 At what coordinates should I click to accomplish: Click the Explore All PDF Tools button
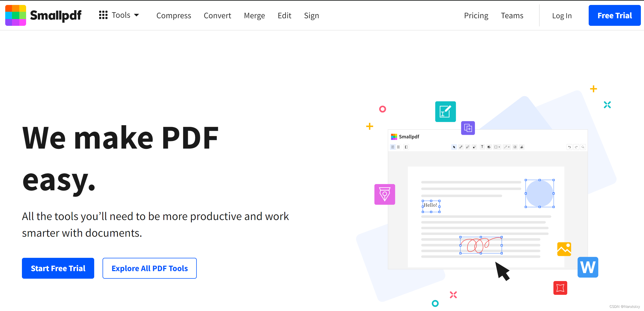[150, 268]
